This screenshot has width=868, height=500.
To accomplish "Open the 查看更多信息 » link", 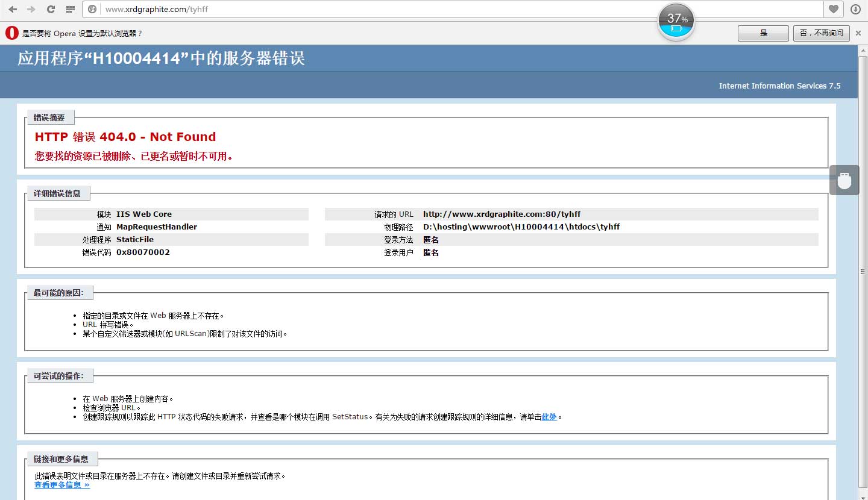I will click(x=62, y=485).
